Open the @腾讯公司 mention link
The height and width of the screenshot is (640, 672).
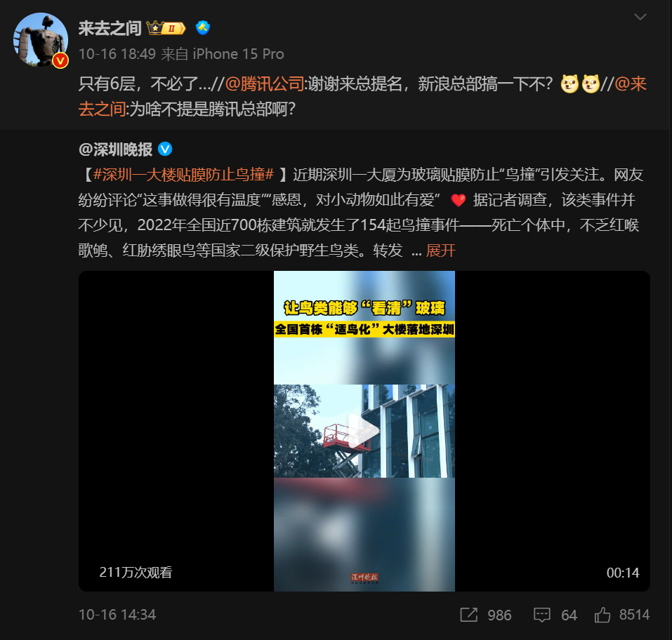[265, 84]
